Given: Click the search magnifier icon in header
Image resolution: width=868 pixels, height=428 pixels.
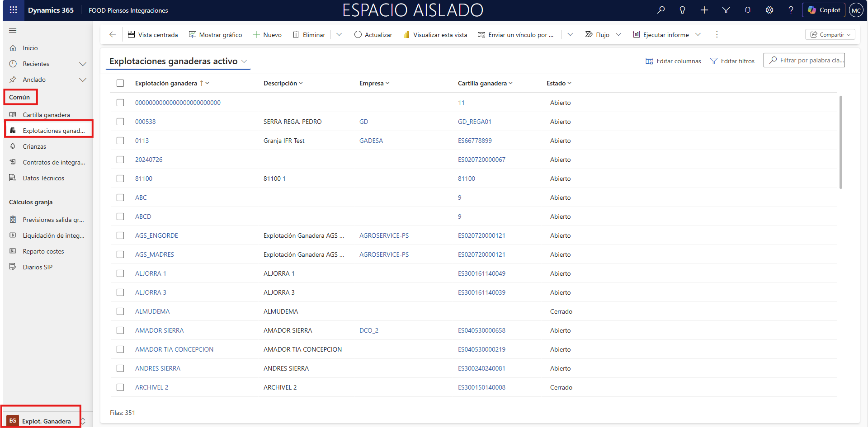Looking at the screenshot, I should tap(661, 10).
